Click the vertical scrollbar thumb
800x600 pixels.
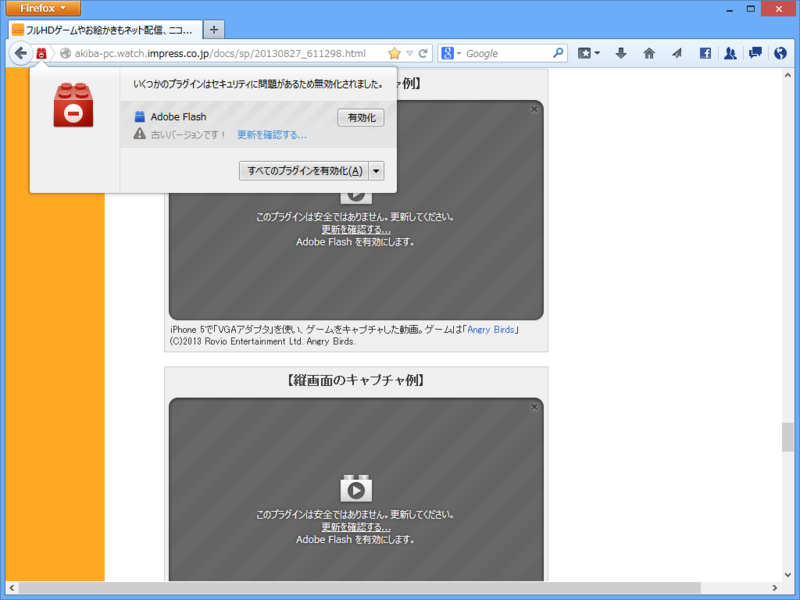[787, 437]
